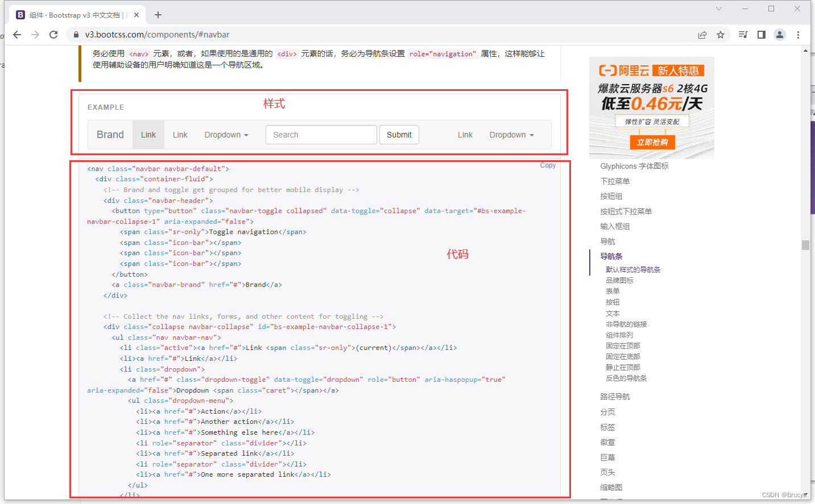Image resolution: width=815 pixels, height=504 pixels.
Task: Click the Brand navbar link
Action: (x=110, y=135)
